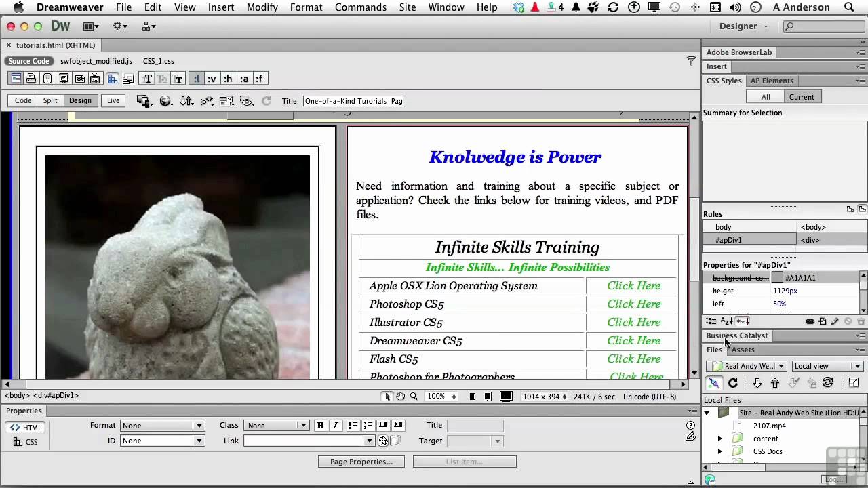Open Check browser compatibility menu
This screenshot has height=488, width=868.
point(227,101)
